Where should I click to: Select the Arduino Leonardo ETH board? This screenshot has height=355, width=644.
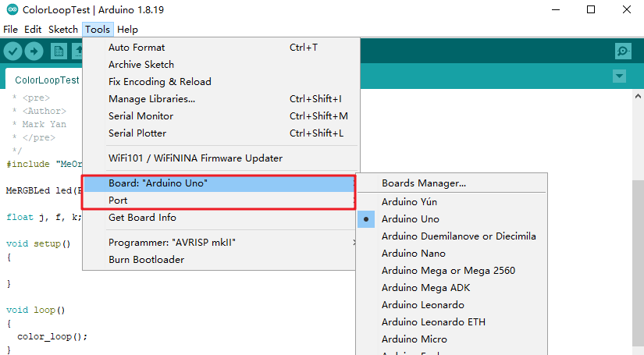(x=452, y=322)
